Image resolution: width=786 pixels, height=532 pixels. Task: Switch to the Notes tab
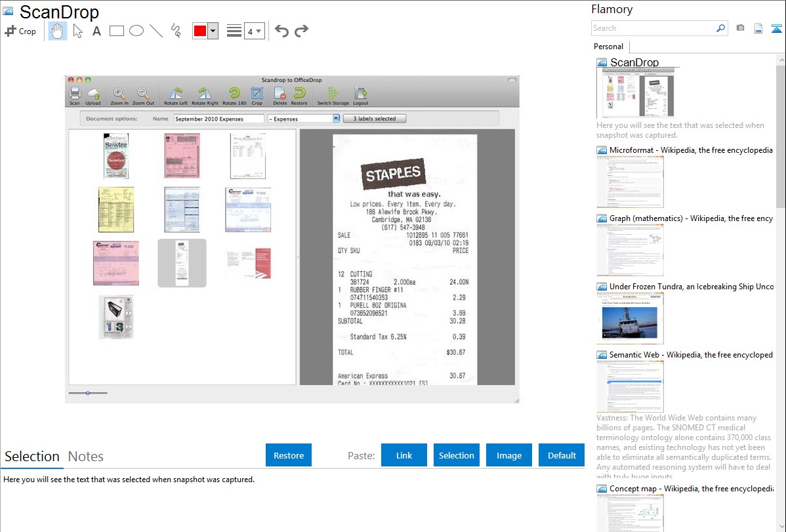[x=86, y=457]
